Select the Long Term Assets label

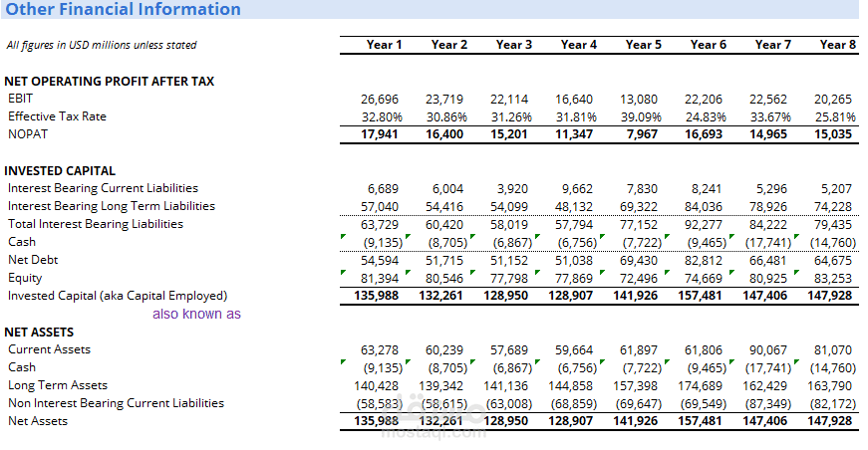pos(58,385)
